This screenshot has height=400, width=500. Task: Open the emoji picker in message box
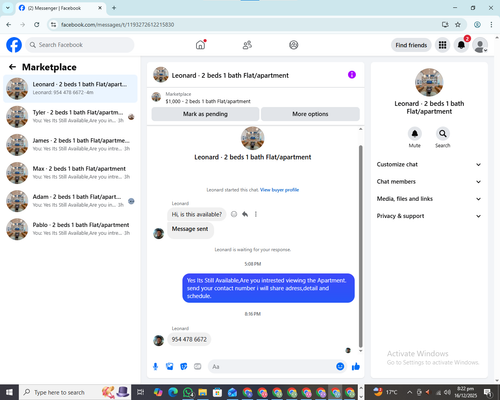click(x=340, y=367)
